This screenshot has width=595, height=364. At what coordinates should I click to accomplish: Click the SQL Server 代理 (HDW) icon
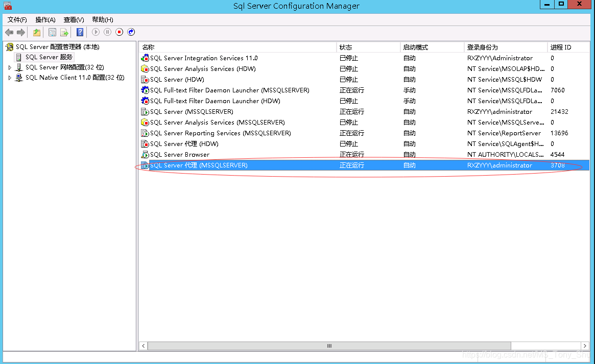pos(145,144)
